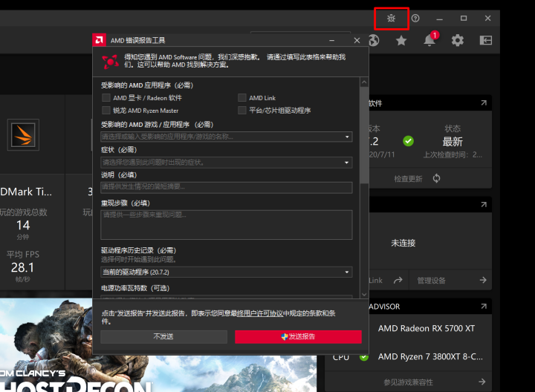
Task: Minimize the AMD error report dialog
Action: (331, 41)
